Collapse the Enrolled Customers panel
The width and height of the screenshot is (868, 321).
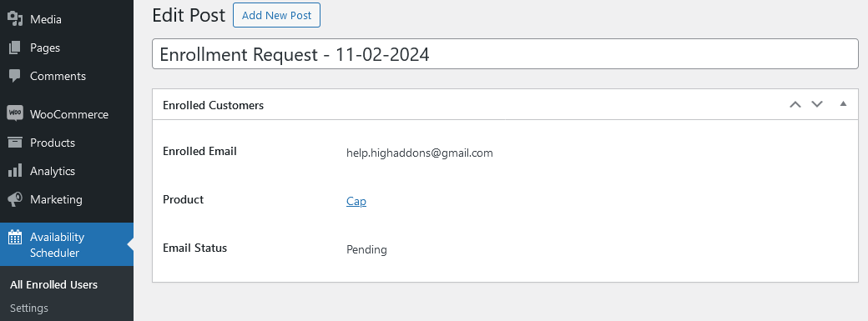coord(843,103)
